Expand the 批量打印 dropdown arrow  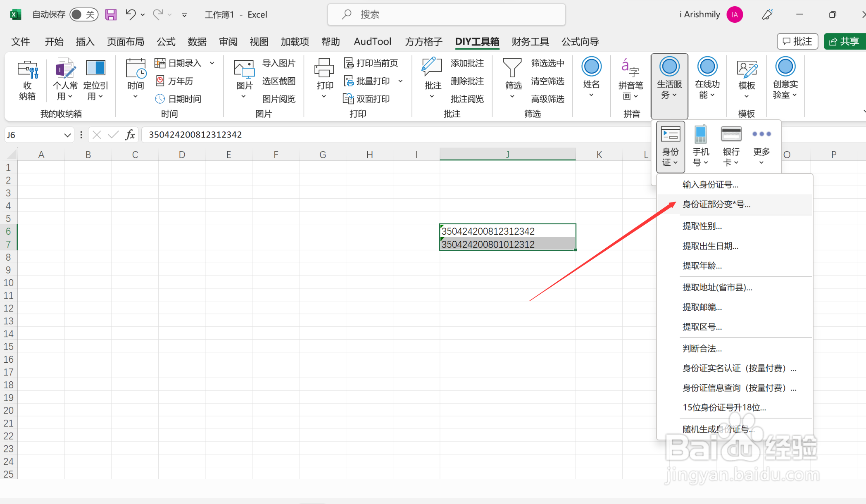pyautogui.click(x=400, y=81)
